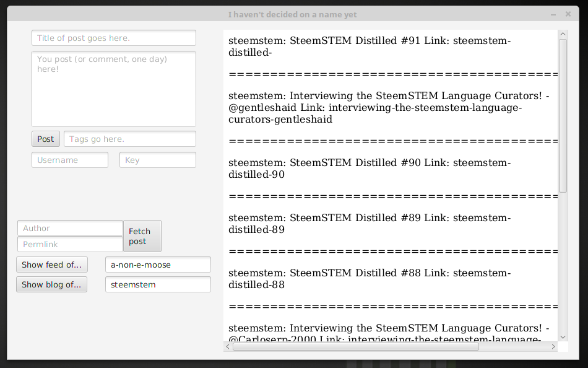Click the blog username field with steemstem
This screenshot has width=588, height=368.
click(x=158, y=284)
